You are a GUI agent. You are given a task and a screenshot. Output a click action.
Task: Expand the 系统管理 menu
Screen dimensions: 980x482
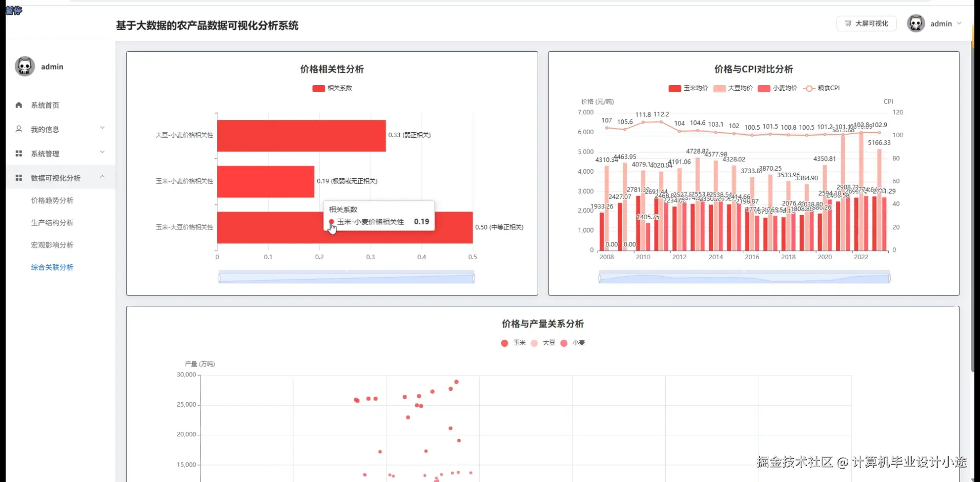46,153
